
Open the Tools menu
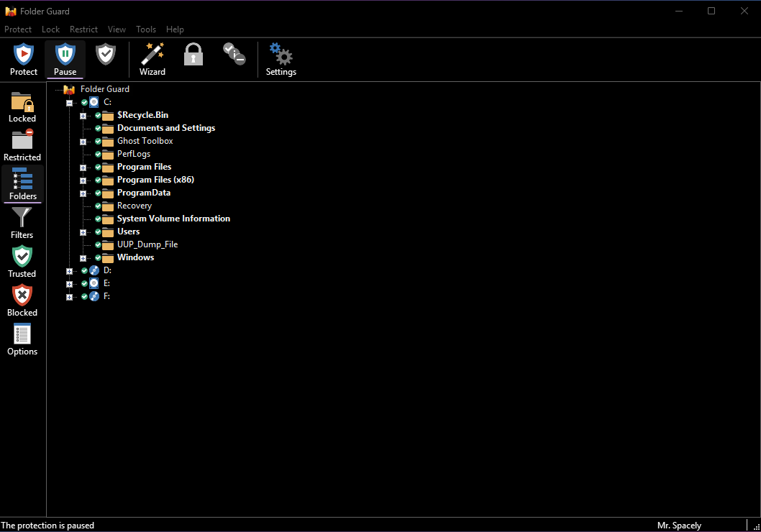tap(145, 29)
